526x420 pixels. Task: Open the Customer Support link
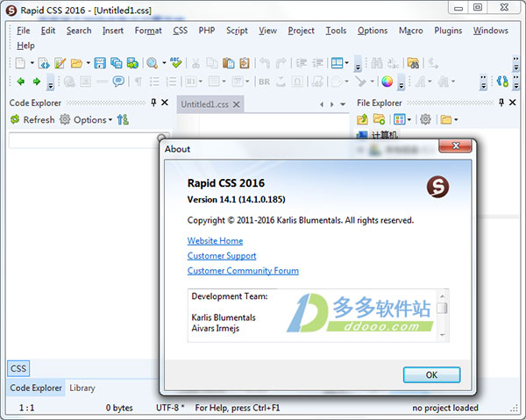tap(222, 256)
